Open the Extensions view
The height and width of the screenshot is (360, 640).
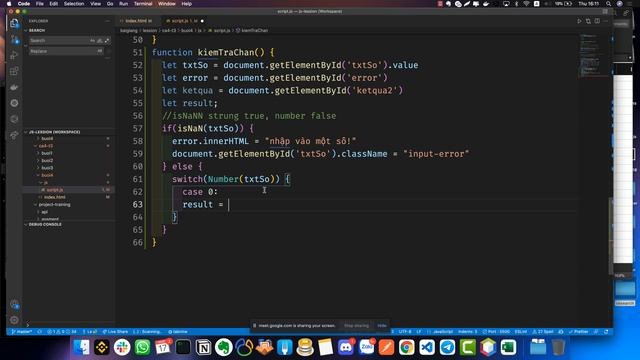point(14,71)
